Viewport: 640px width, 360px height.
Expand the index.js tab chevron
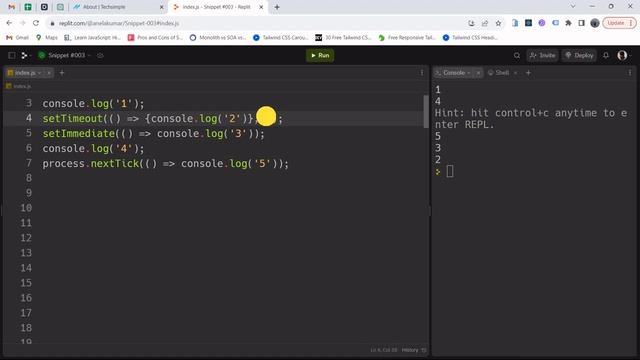point(39,73)
